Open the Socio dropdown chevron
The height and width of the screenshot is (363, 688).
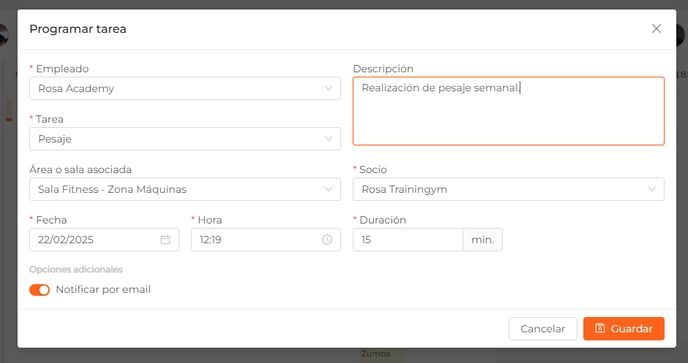point(652,189)
